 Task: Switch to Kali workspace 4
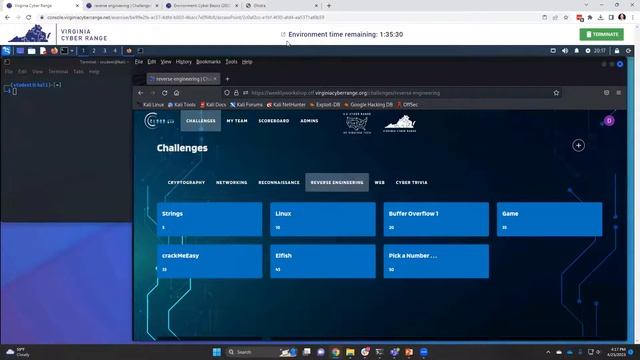pyautogui.click(x=115, y=51)
